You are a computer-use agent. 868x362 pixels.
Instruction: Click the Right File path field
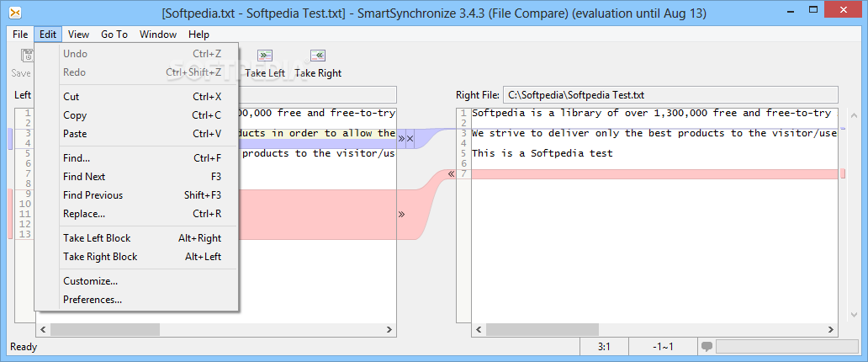[670, 95]
